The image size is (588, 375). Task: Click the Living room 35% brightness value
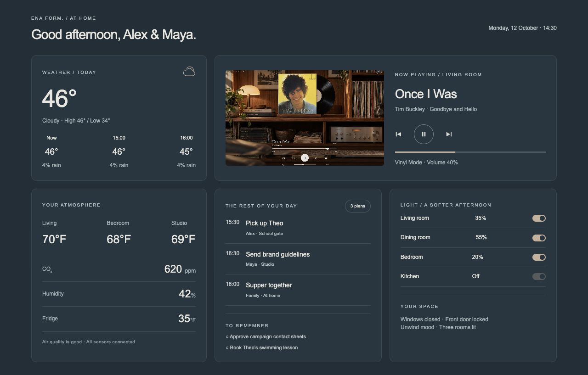pyautogui.click(x=481, y=218)
